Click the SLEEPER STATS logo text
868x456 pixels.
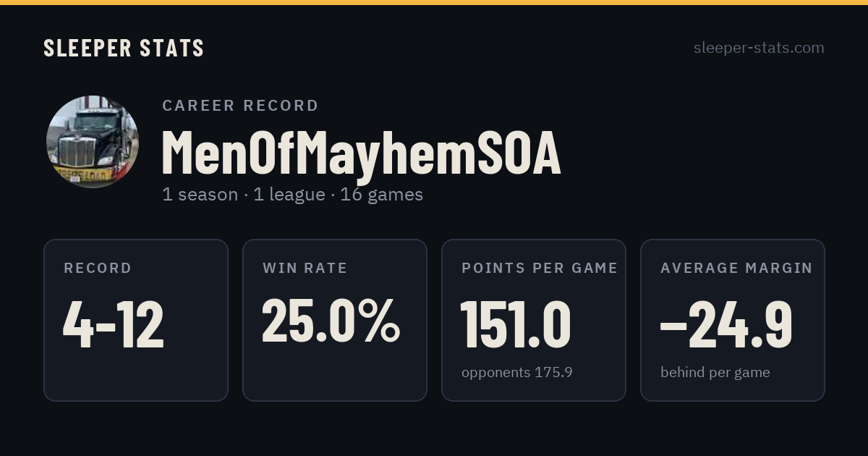tap(124, 48)
